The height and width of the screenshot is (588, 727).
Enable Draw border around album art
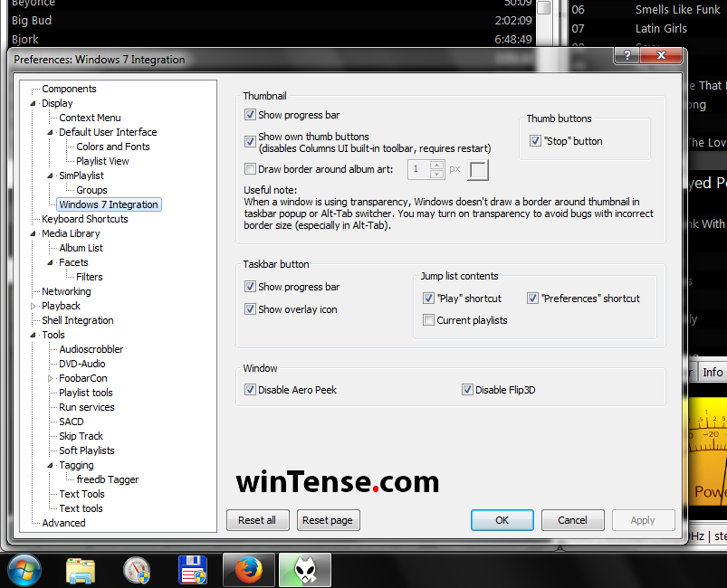[x=250, y=168]
